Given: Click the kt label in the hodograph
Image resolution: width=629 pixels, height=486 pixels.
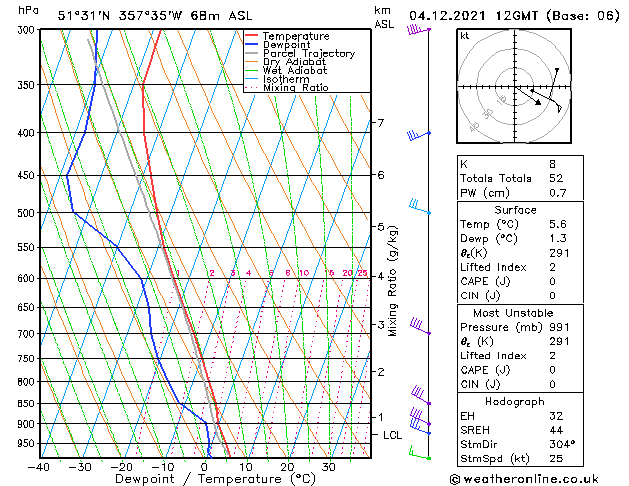Looking at the screenshot, I should [x=465, y=36].
